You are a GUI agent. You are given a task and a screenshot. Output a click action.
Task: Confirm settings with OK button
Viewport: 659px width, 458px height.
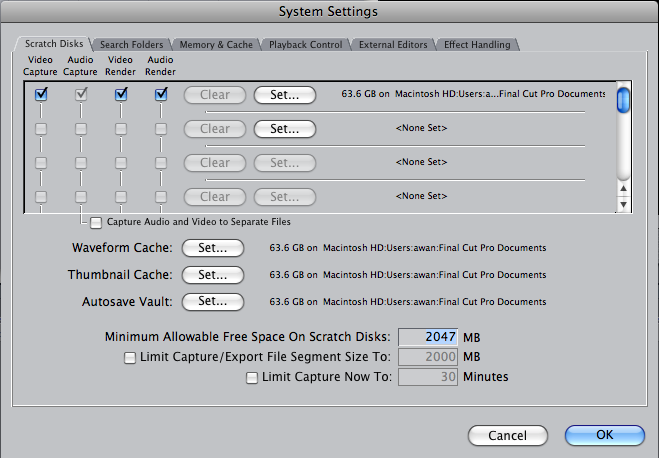[605, 435]
